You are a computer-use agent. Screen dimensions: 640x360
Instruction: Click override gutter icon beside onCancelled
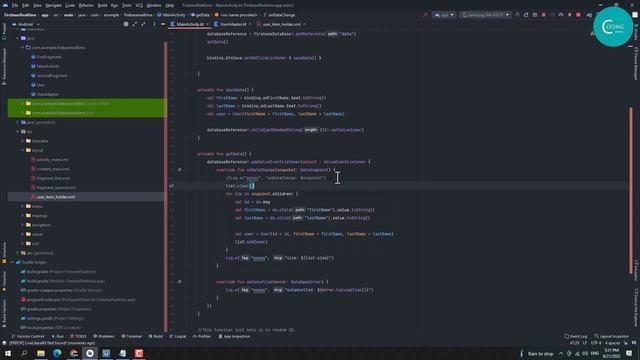pyautogui.click(x=179, y=282)
